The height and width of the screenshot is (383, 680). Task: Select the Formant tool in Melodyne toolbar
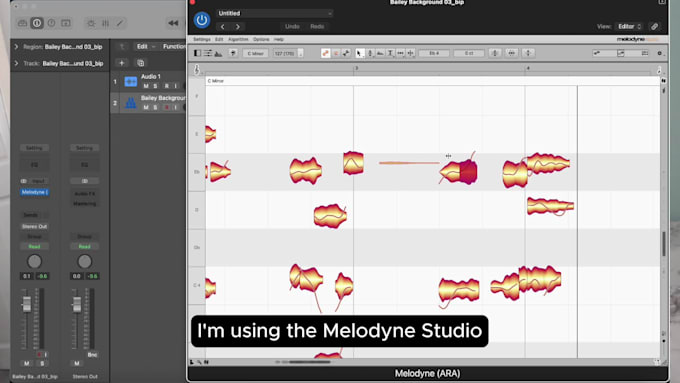(380, 53)
